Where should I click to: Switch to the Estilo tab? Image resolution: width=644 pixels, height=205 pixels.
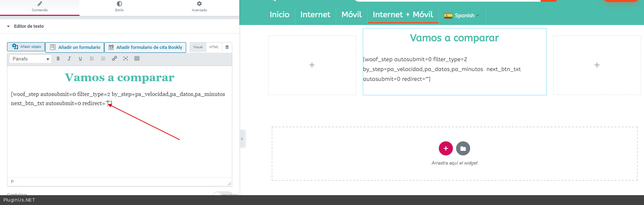[119, 7]
